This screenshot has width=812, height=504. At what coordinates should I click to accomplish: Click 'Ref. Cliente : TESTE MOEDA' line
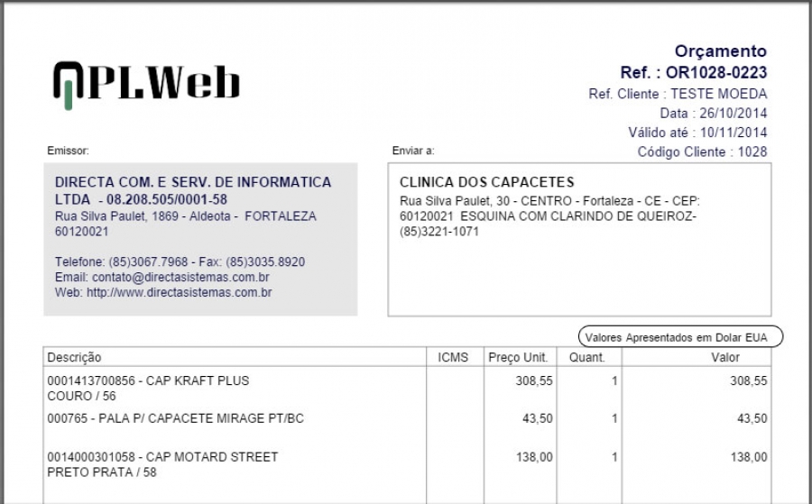[678, 94]
